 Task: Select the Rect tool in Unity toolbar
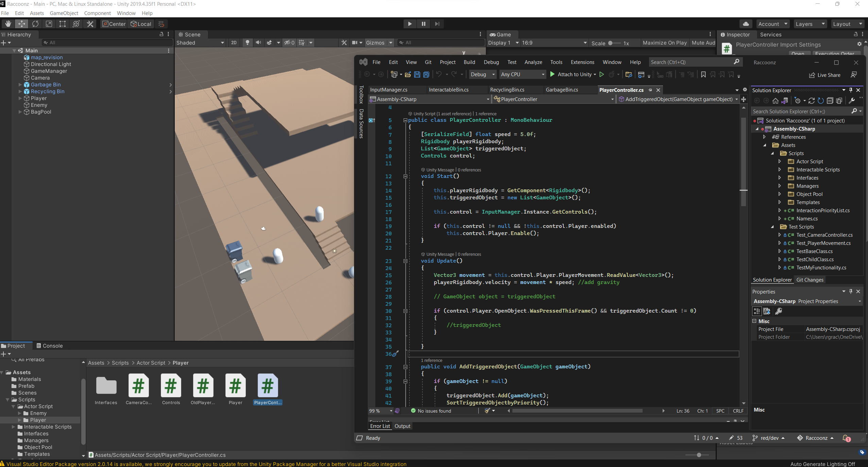point(63,24)
